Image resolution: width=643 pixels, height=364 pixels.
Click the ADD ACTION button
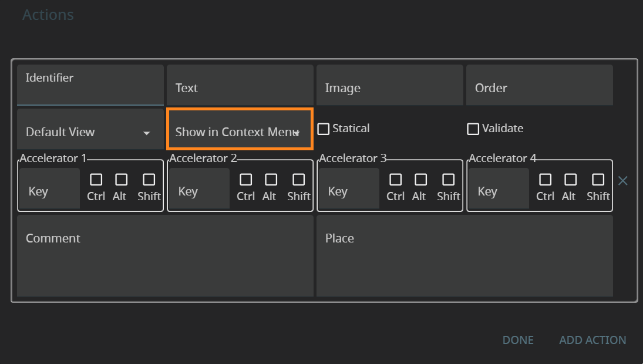(x=592, y=340)
